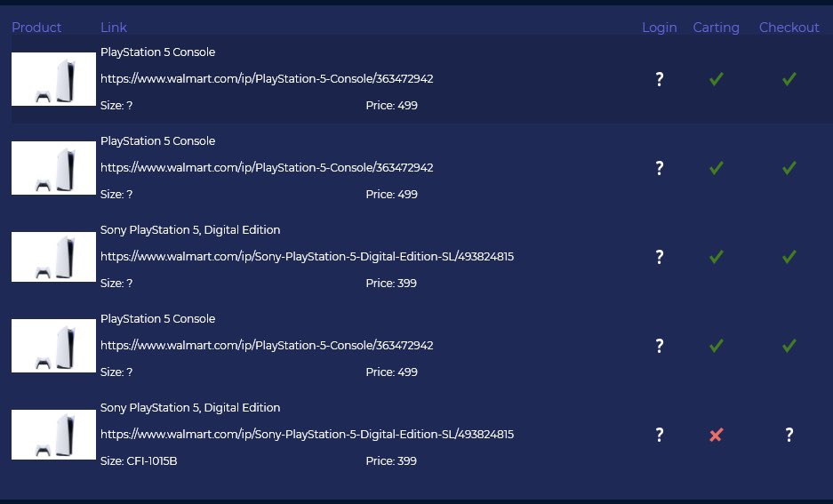This screenshot has width=833, height=504.
Task: Open the fourth row's PlayStation-5-Console Walmart link
Action: pos(267,346)
